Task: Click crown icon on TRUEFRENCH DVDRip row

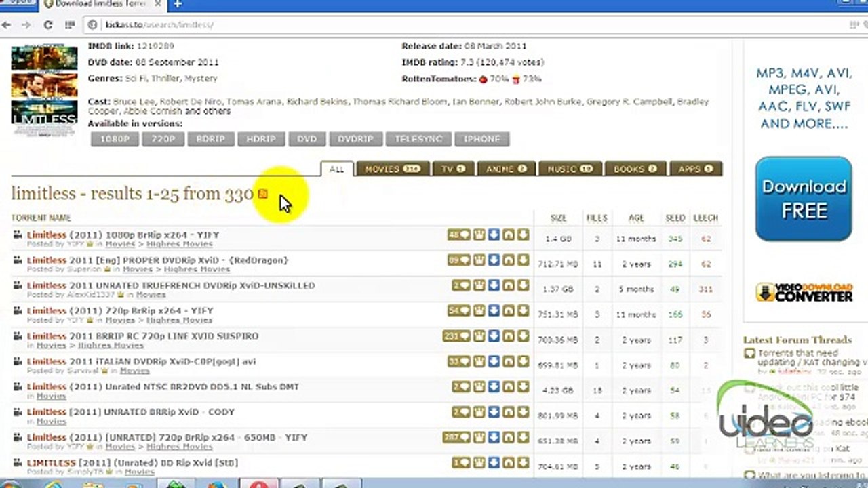Action: coord(479,285)
